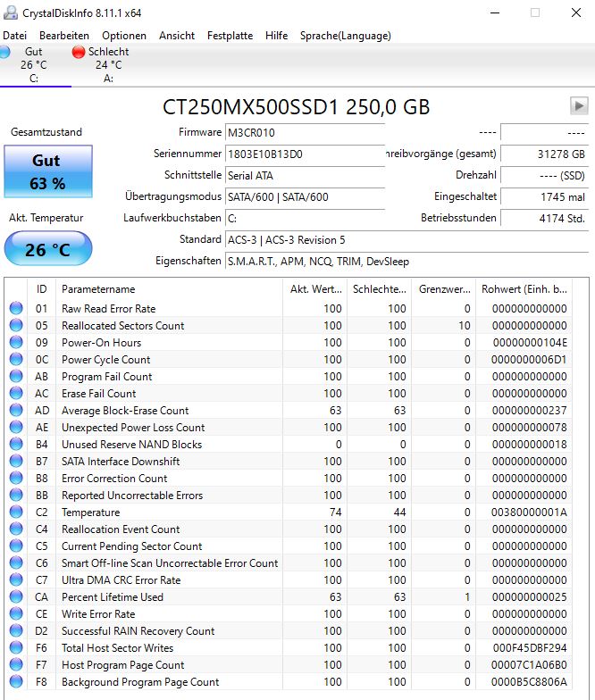This screenshot has height=700, width=595.
Task: Click status orb for Percent Lifetime Used
Action: coord(16,596)
